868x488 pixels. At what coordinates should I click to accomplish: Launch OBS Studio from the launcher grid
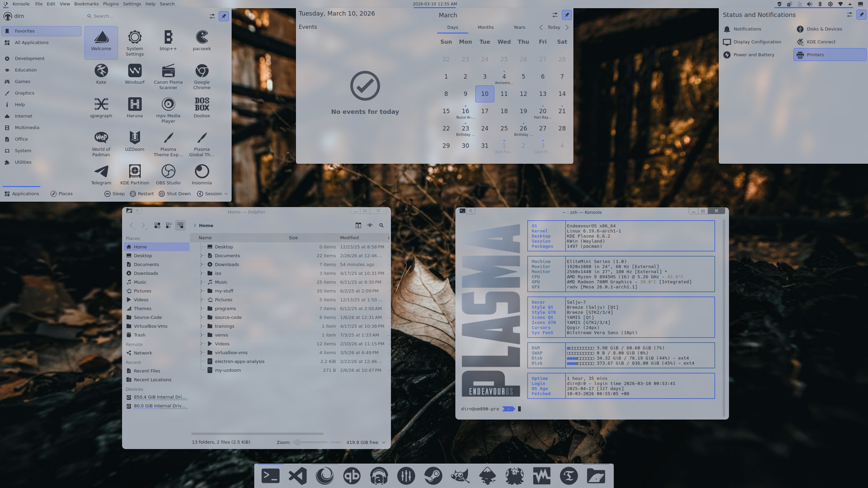point(168,174)
